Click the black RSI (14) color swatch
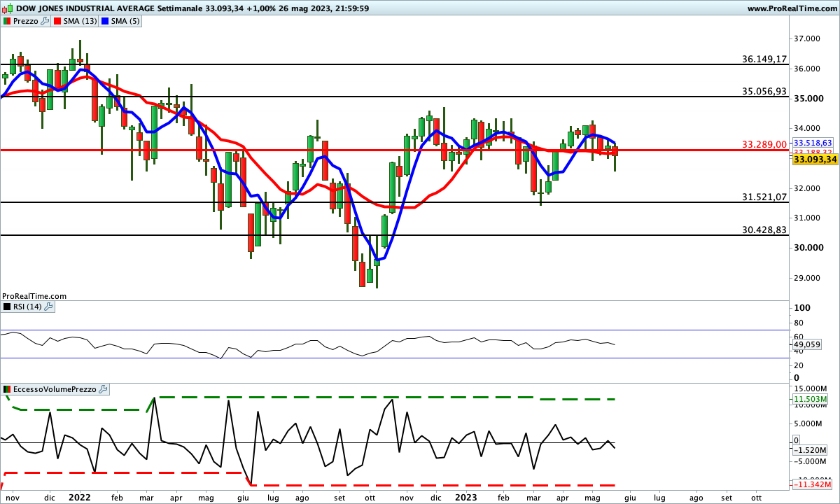This screenshot has height=504, width=840. pyautogui.click(x=7, y=307)
